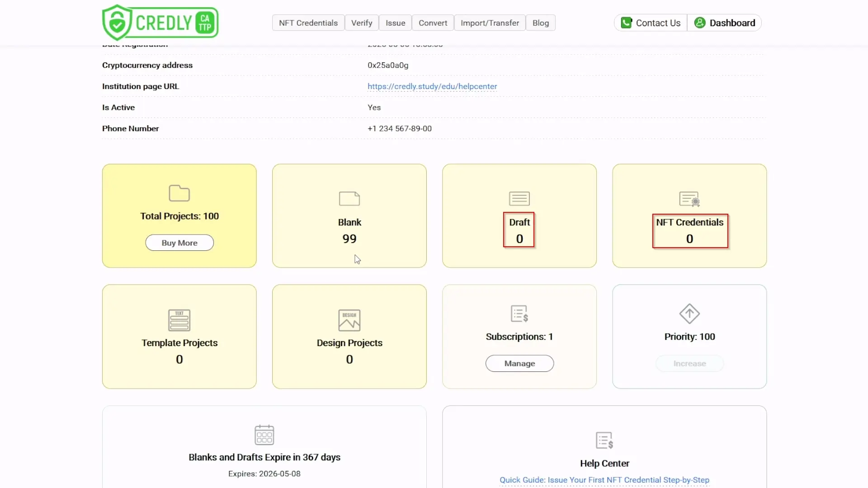Click the Manage subscriptions button
This screenshot has width=868, height=488.
click(519, 363)
